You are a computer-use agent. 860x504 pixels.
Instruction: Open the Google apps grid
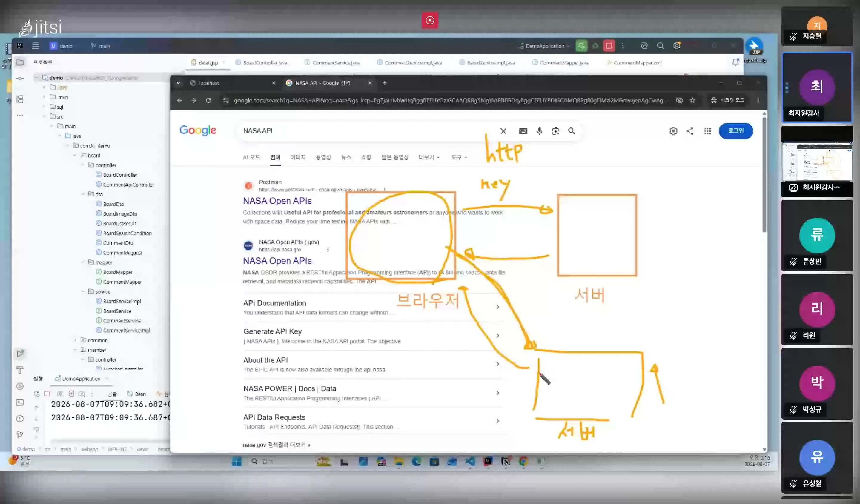(707, 131)
